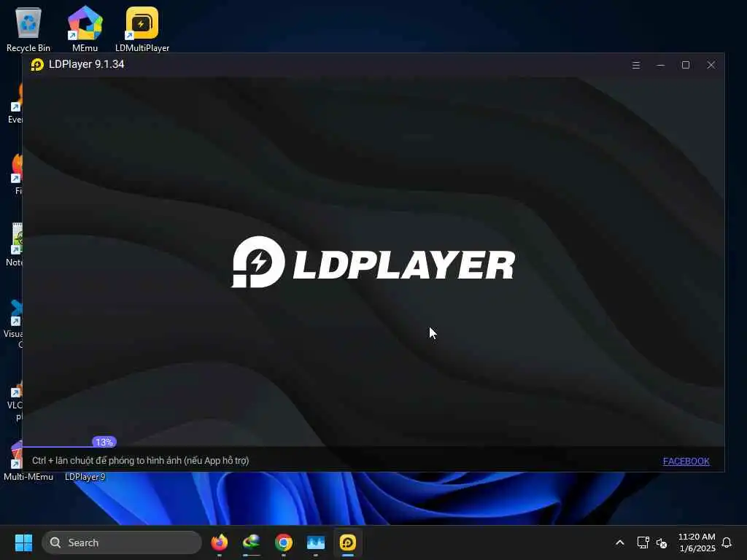Screen dimensions: 747x560
Task: Open Firefox from the taskbar
Action: [219, 542]
